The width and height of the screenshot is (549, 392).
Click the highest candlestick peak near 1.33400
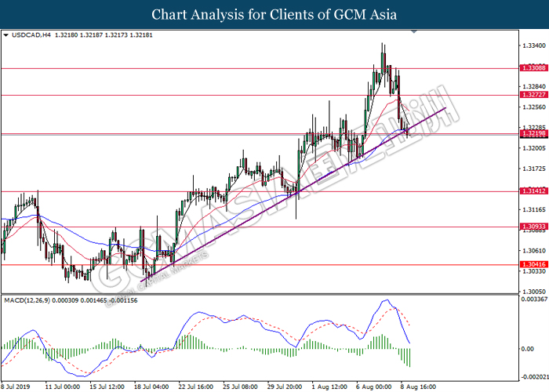click(x=383, y=45)
